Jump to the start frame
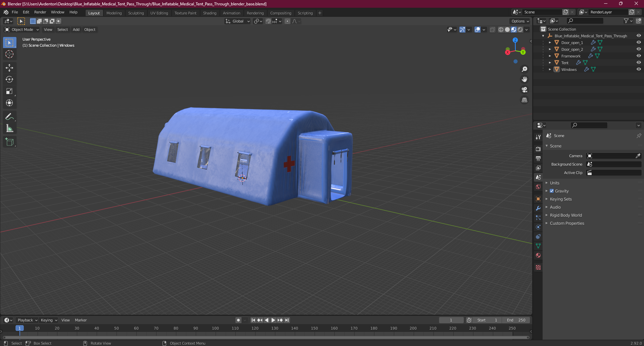 [254, 320]
